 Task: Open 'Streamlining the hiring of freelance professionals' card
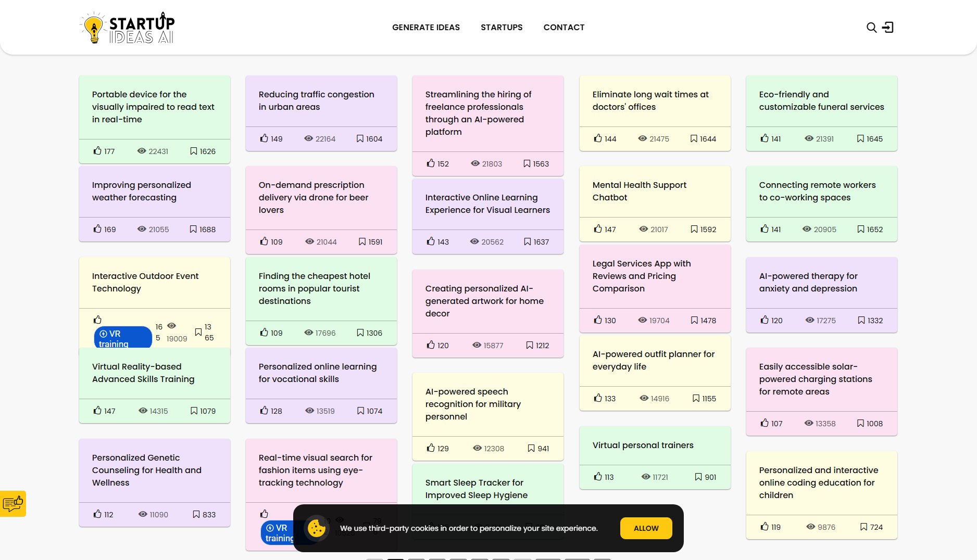tap(478, 113)
